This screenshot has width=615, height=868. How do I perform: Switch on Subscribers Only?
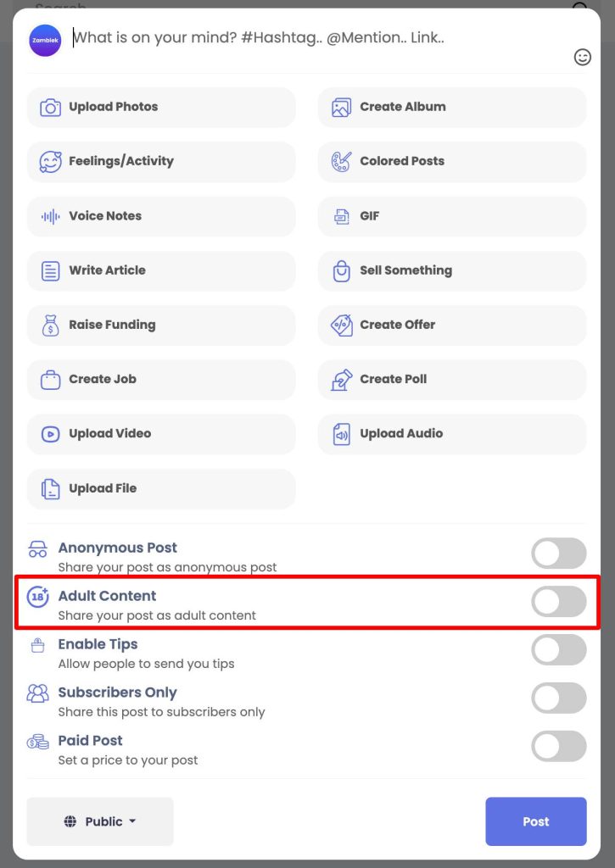tap(558, 698)
